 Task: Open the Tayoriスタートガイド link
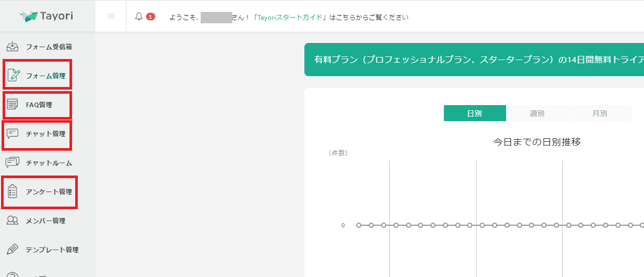[x=290, y=17]
